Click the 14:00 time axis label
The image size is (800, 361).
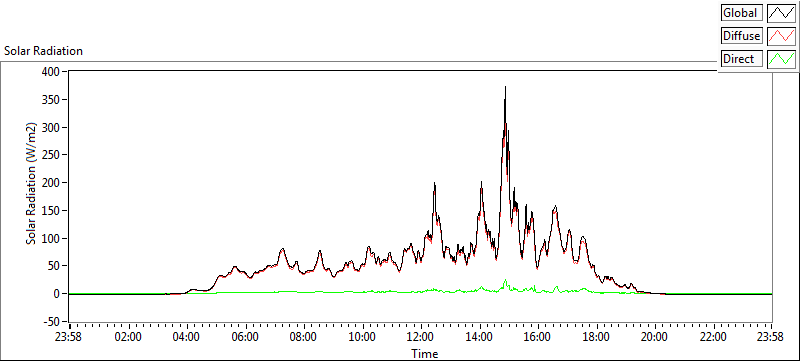(480, 337)
